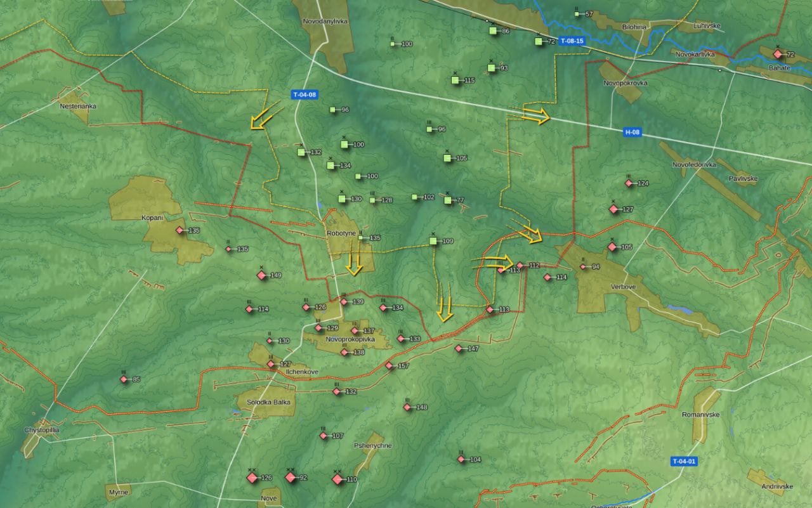Image resolution: width=812 pixels, height=508 pixels.
Task: Select the T-08-15 road badge
Action: [x=572, y=41]
